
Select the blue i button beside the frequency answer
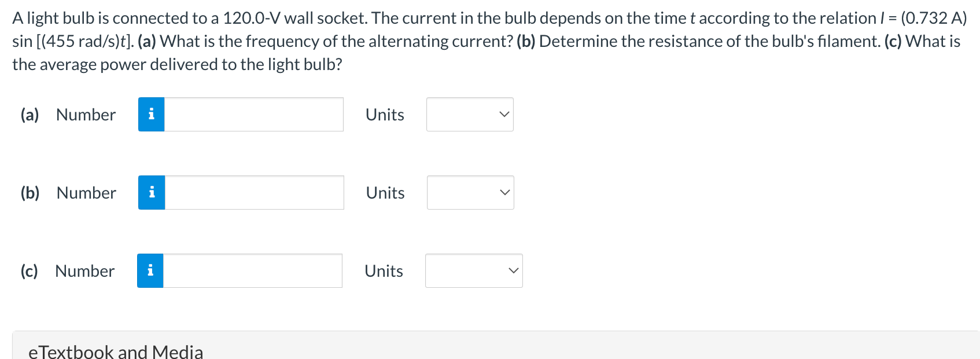(152, 115)
